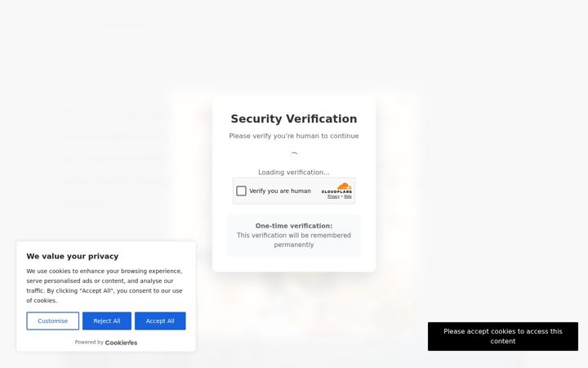588x368 pixels.
Task: Select Reject All cookies
Action: [107, 321]
